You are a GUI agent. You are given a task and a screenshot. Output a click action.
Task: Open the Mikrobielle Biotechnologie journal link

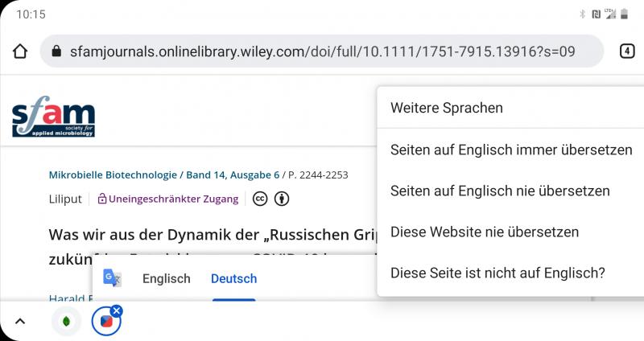coord(113,175)
